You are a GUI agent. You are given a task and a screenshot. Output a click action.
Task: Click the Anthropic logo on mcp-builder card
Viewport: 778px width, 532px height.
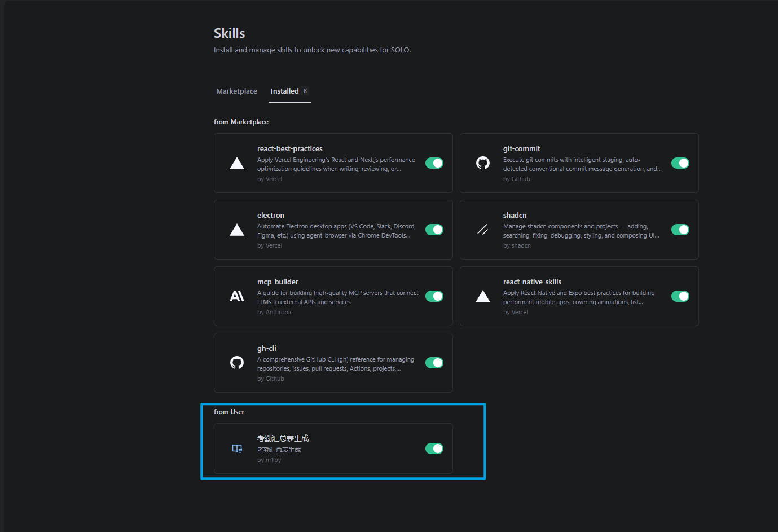237,296
